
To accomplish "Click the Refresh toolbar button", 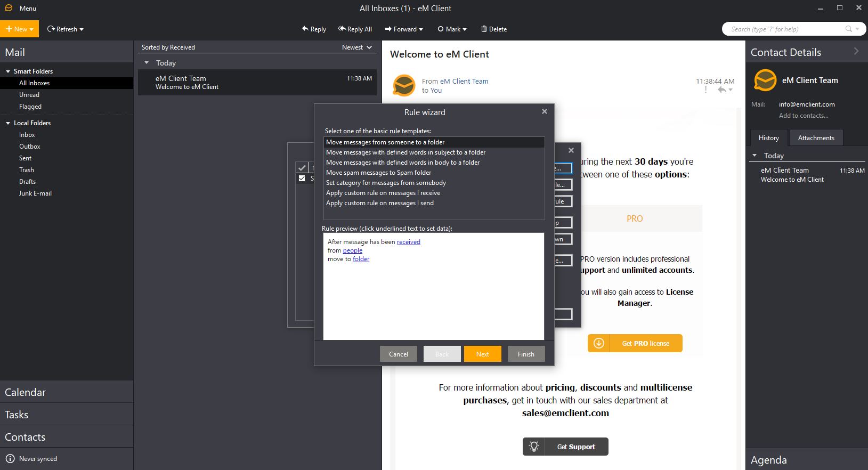I will pyautogui.click(x=62, y=29).
